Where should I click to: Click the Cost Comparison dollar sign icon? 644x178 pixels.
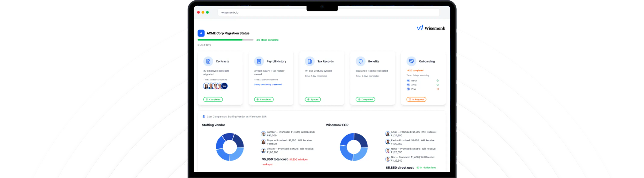pyautogui.click(x=204, y=116)
